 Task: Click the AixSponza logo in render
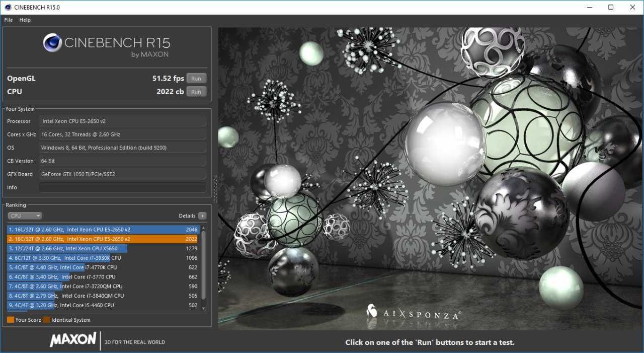click(413, 313)
